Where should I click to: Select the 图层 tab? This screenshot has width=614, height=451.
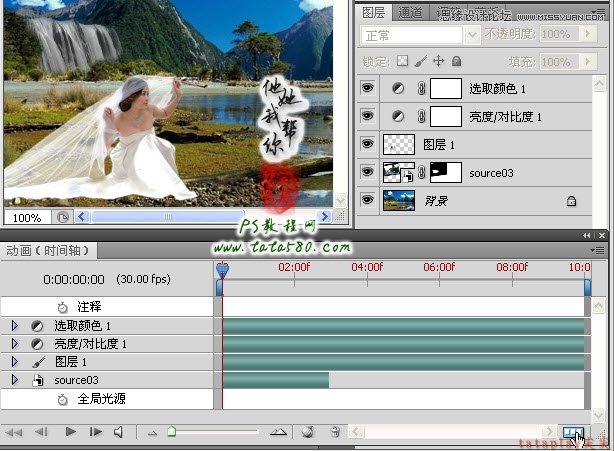tap(373, 12)
